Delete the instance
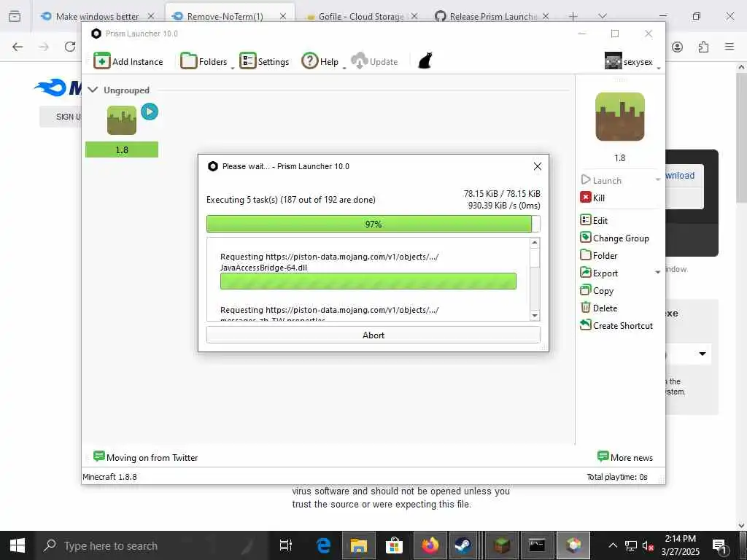Screen dimensions: 747x560 point(599,308)
